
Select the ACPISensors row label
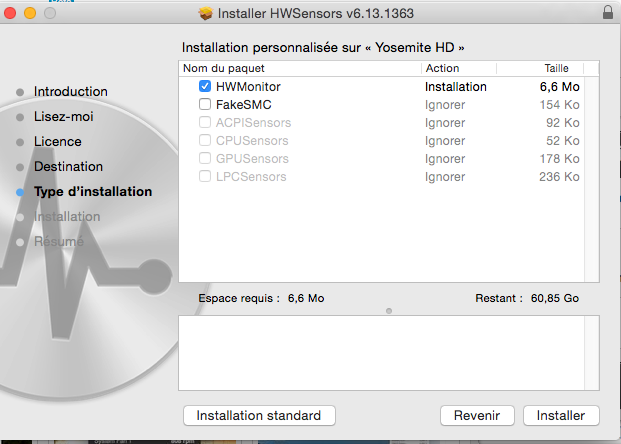[253, 123]
